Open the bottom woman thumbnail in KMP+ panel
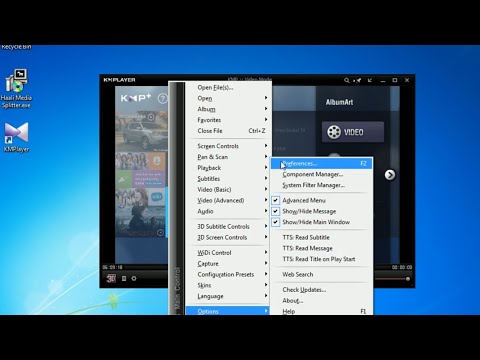Viewport: 480px width, 360px height. tap(140, 212)
